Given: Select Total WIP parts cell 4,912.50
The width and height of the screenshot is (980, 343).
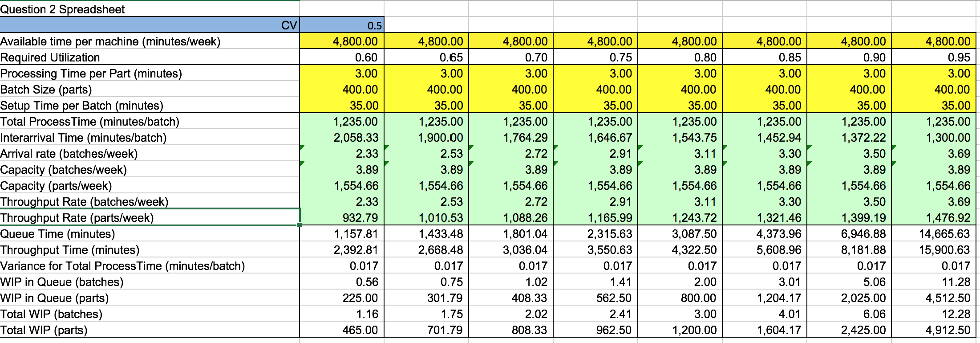Looking at the screenshot, I should pyautogui.click(x=934, y=330).
